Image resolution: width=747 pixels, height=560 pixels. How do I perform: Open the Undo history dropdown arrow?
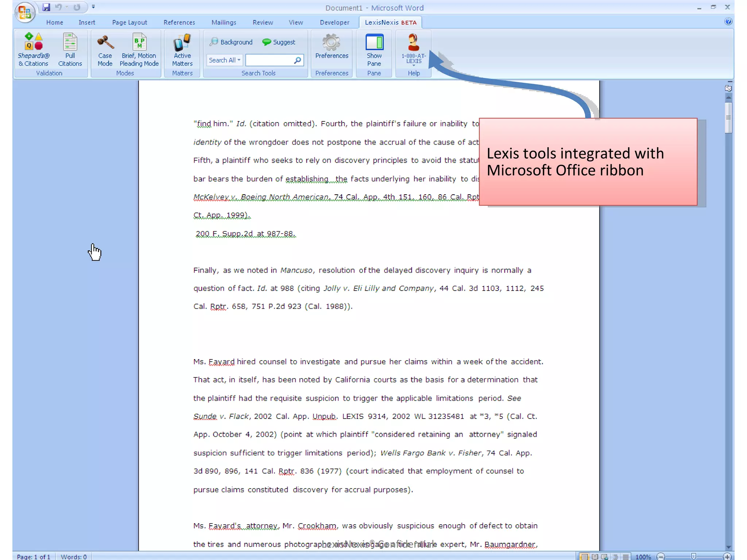click(x=67, y=7)
